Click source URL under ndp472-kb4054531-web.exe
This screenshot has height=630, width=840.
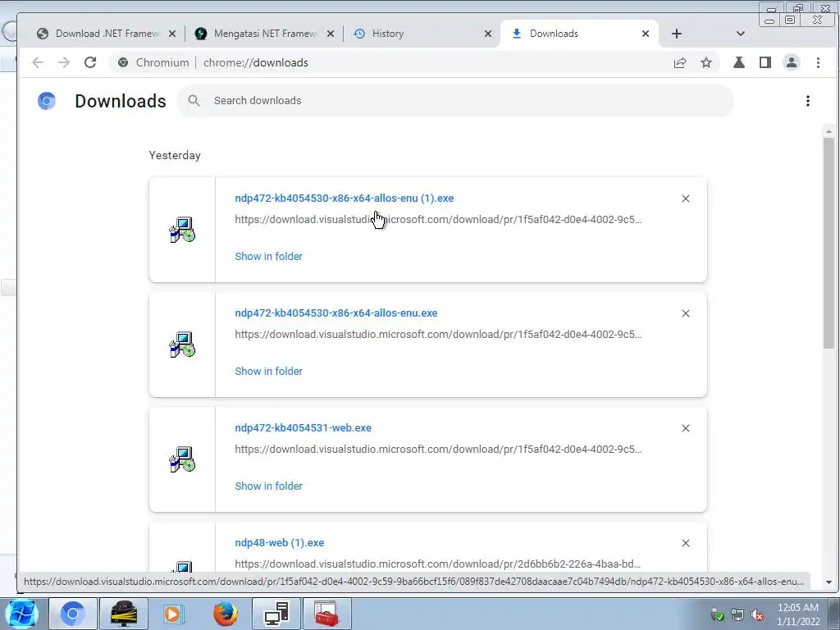click(438, 450)
